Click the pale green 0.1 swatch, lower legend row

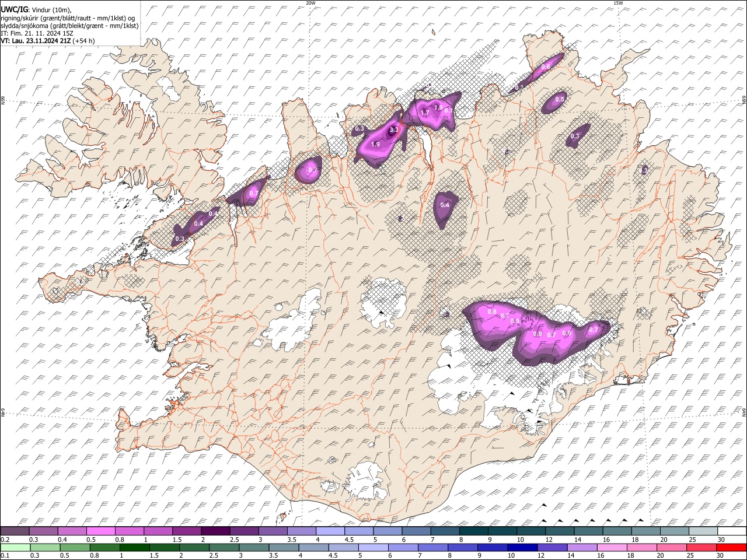[15, 547]
